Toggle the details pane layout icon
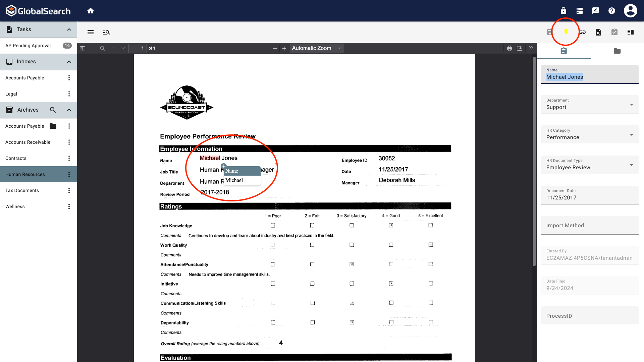644x362 pixels. pyautogui.click(x=630, y=32)
